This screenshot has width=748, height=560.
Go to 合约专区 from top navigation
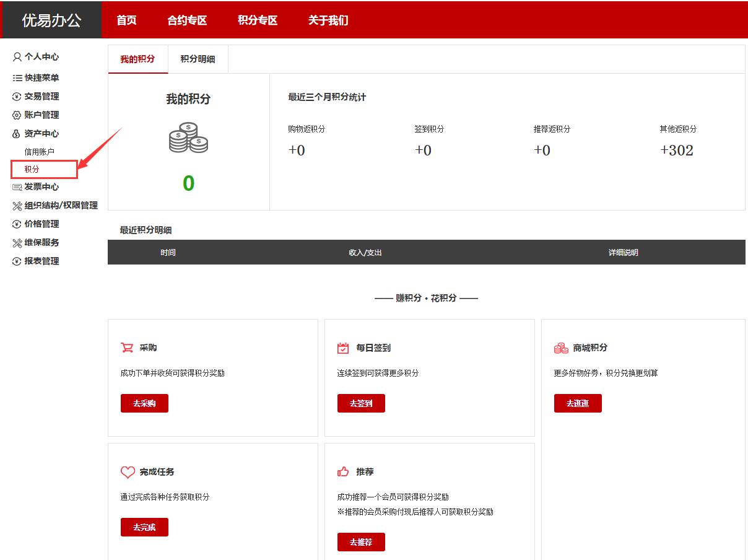187,20
